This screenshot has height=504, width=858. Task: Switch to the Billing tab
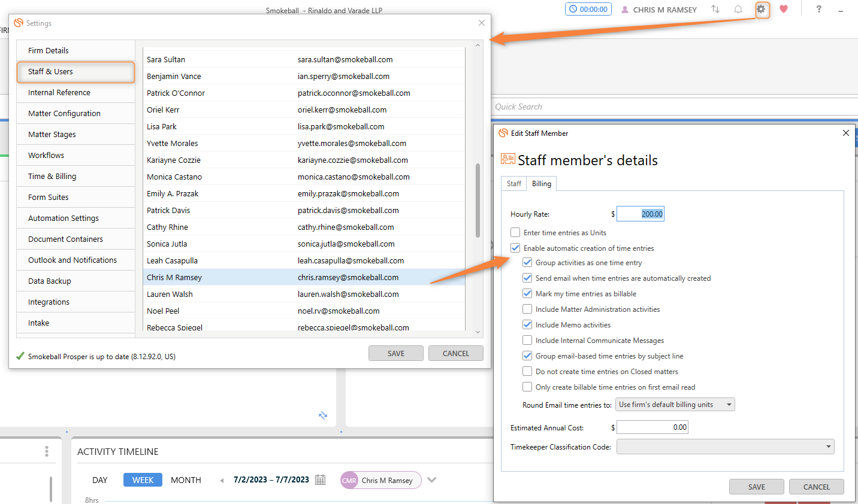tap(542, 184)
